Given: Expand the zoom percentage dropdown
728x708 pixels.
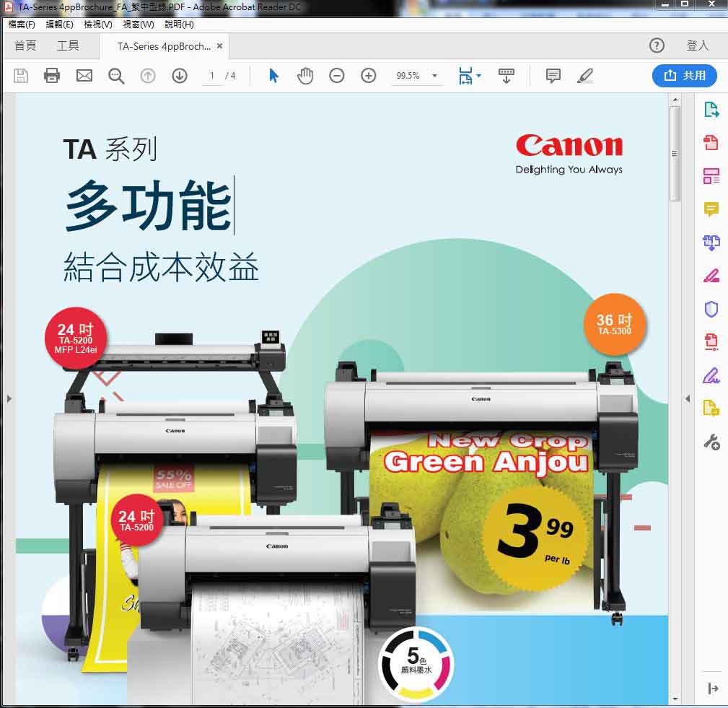Looking at the screenshot, I should [434, 75].
